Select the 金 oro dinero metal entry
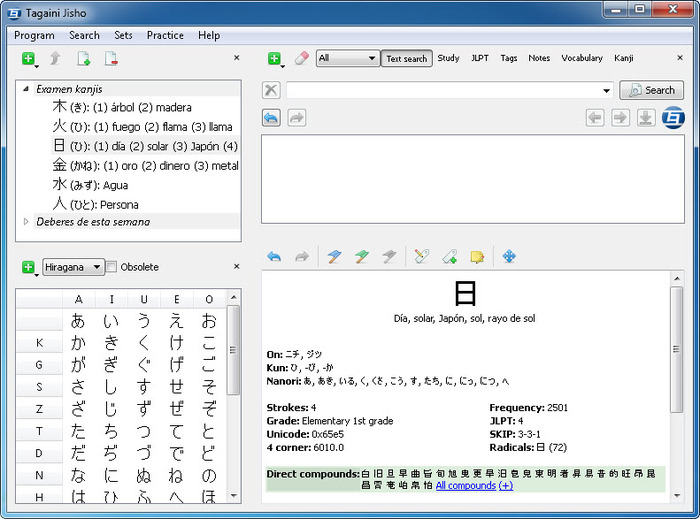The width and height of the screenshot is (700, 519). point(146,166)
